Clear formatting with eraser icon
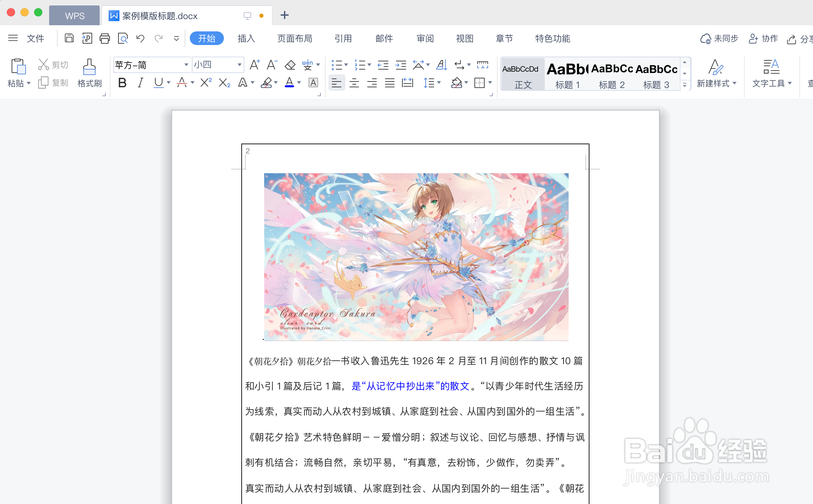813x504 pixels. 290,65
